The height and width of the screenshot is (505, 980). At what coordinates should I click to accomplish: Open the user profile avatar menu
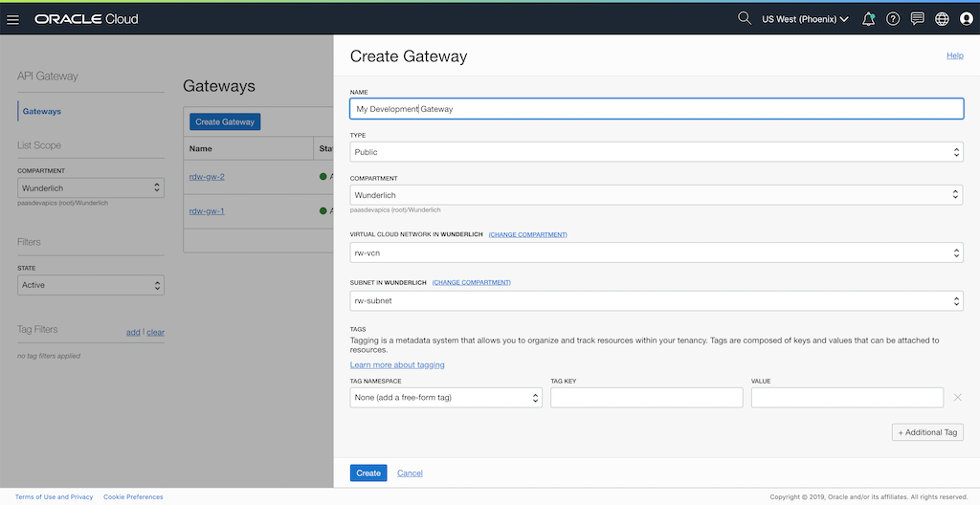[x=966, y=19]
